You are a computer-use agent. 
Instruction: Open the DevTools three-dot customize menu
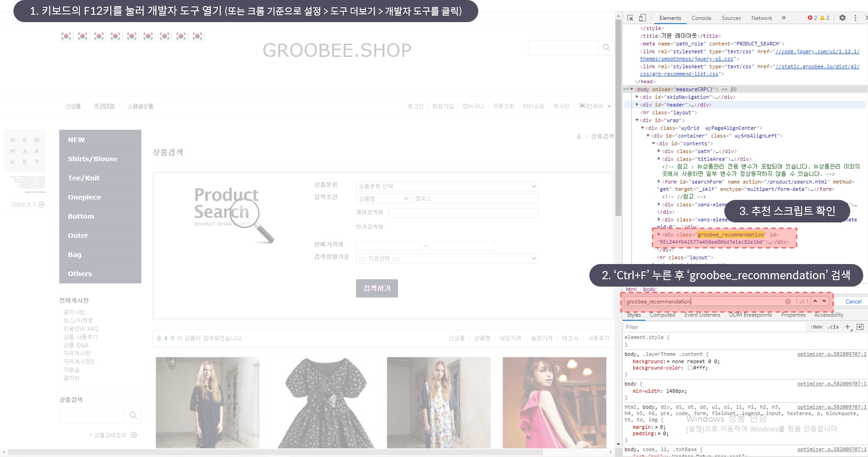coord(855,18)
